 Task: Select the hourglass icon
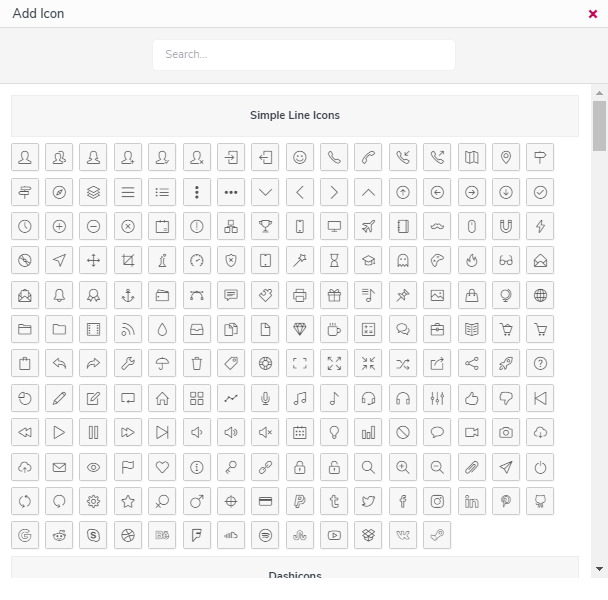(x=334, y=260)
